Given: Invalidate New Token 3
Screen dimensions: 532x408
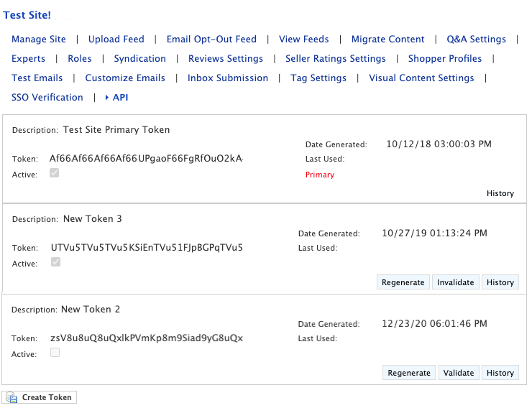Looking at the screenshot, I should 456,282.
